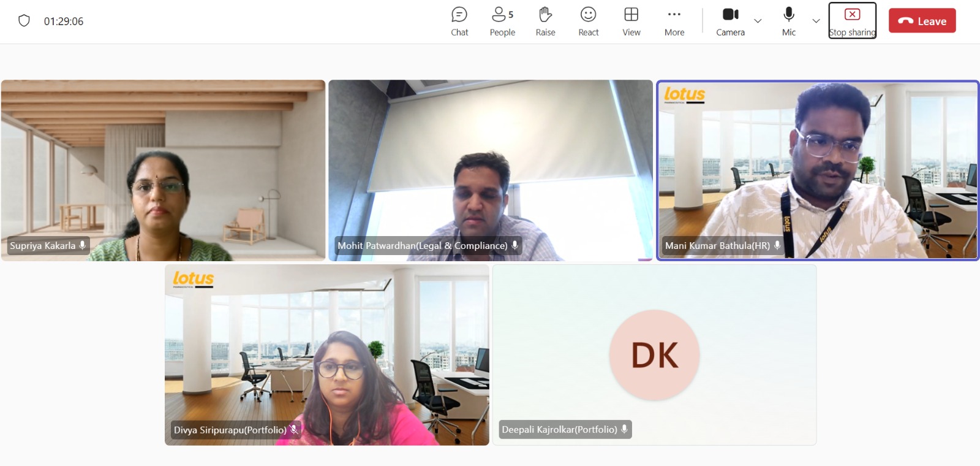The height and width of the screenshot is (466, 980).
Task: Click the Stop sharing button
Action: click(852, 21)
